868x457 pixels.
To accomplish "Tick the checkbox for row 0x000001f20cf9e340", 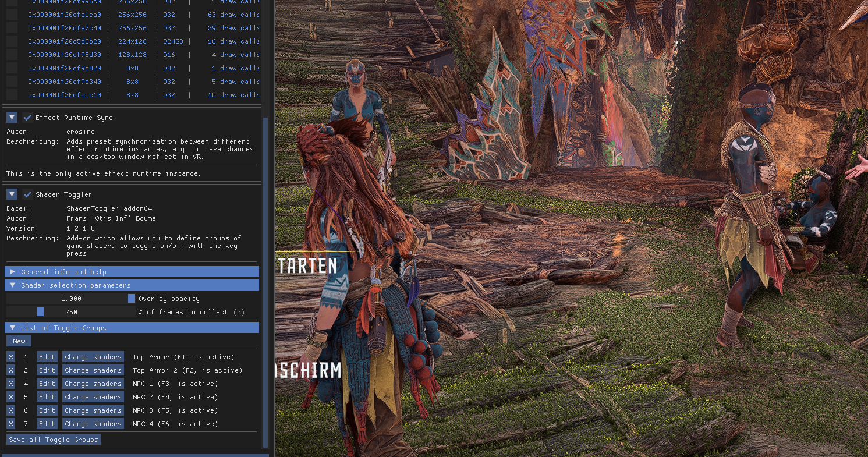I will (12, 82).
